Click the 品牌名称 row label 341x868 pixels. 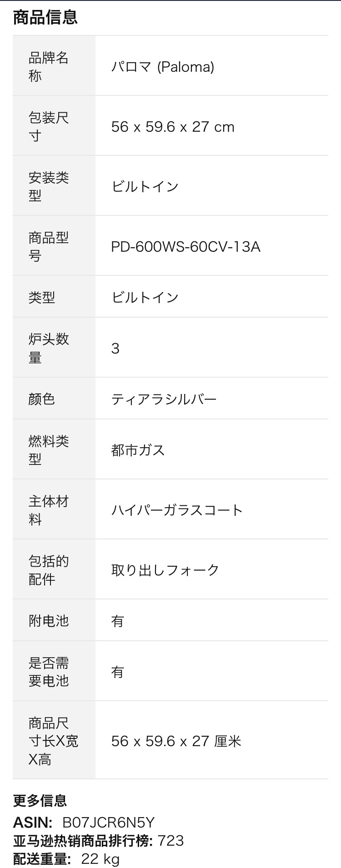pyautogui.click(x=48, y=66)
